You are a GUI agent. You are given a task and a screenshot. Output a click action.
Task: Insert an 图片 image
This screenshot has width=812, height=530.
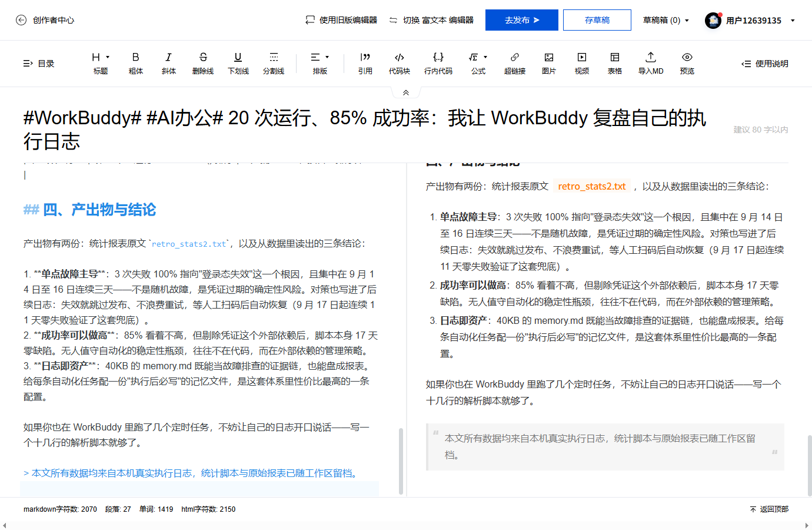pos(549,64)
